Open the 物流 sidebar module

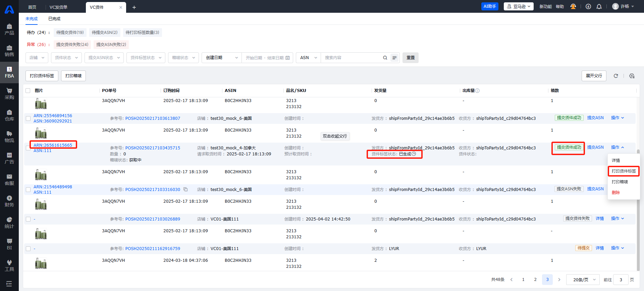click(x=9, y=137)
